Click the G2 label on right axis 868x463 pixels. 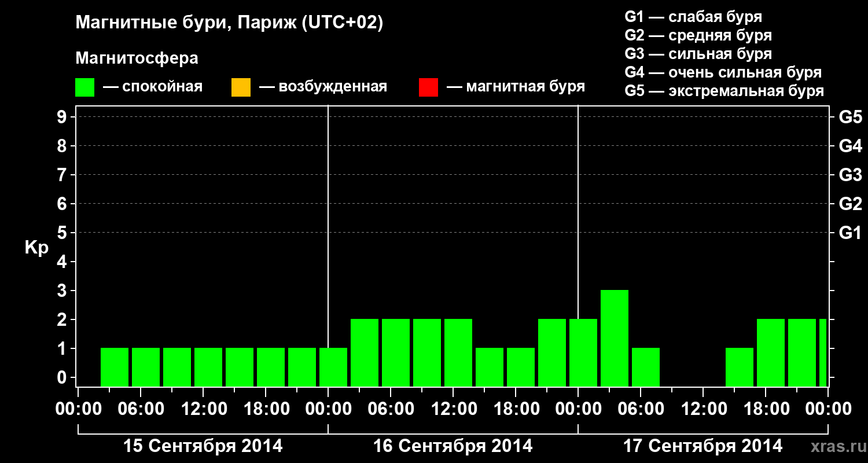(x=850, y=204)
